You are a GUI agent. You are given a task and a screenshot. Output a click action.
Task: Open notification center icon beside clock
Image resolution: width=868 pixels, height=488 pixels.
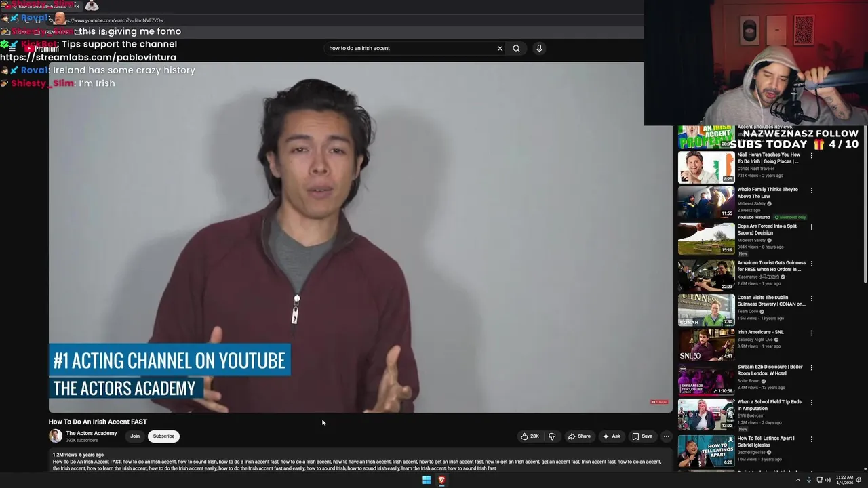(859, 480)
